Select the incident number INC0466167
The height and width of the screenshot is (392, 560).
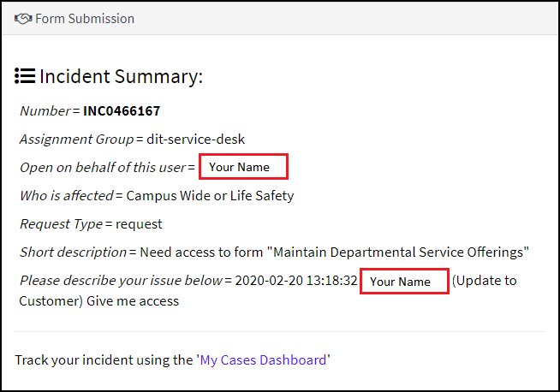pos(122,111)
